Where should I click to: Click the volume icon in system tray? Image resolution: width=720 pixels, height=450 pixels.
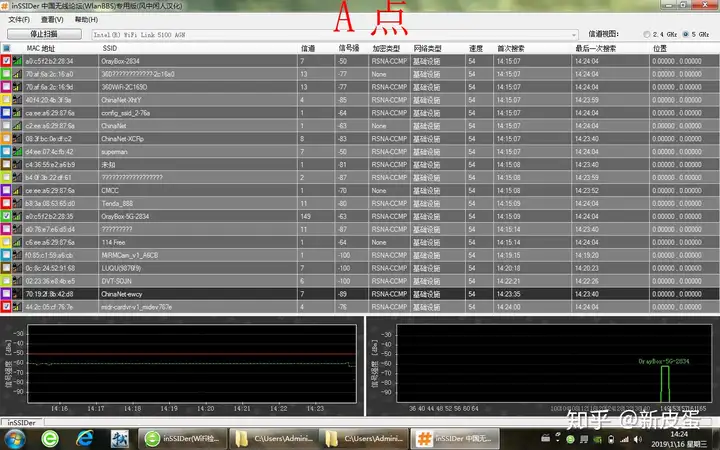638,439
